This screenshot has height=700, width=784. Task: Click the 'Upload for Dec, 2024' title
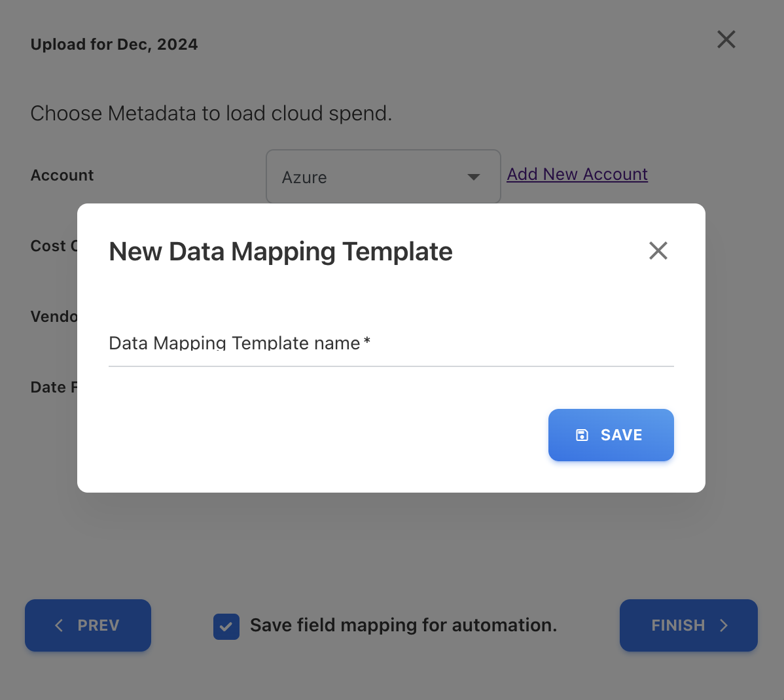[114, 44]
